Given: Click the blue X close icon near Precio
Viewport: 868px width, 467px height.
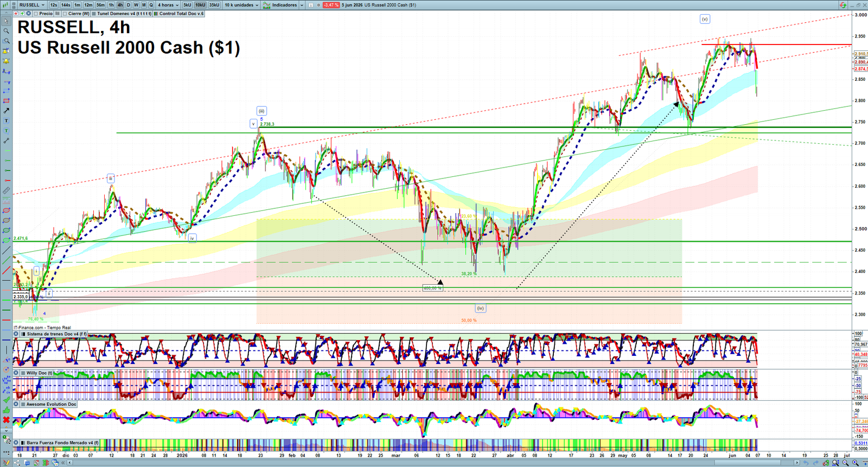Looking at the screenshot, I should tap(28, 14).
